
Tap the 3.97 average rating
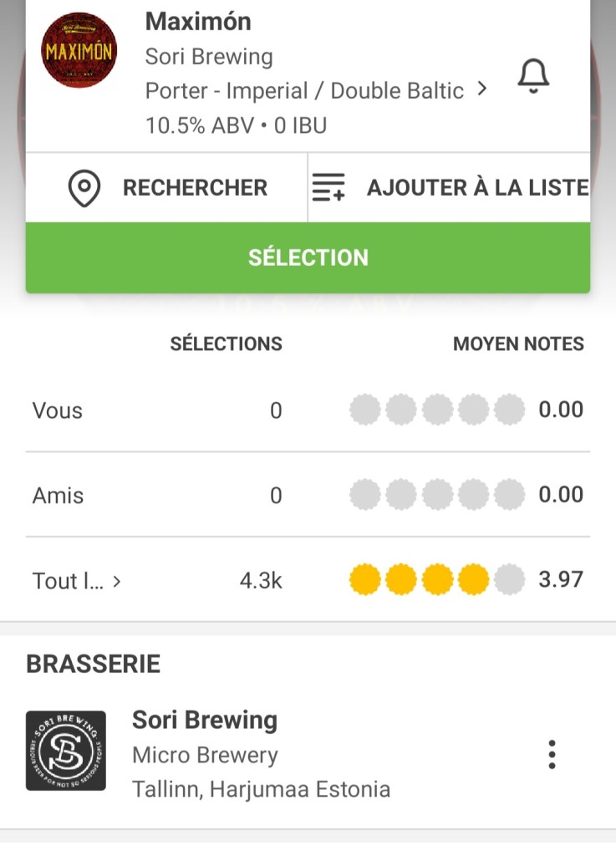561,579
